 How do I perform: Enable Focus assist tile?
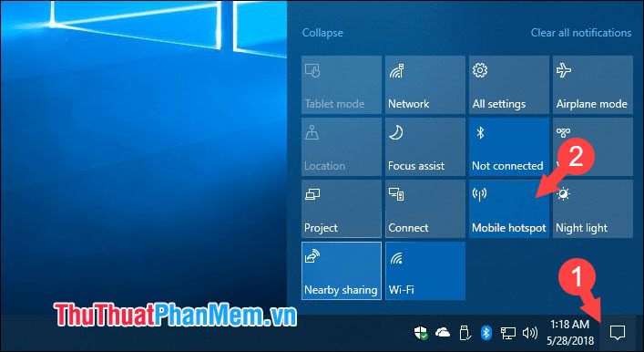tap(425, 147)
